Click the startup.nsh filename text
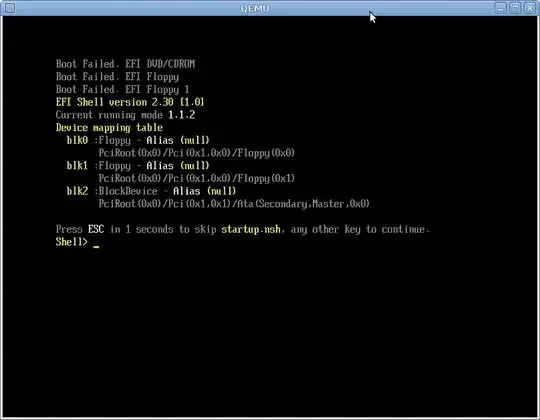The width and height of the screenshot is (540, 420). 251,229
